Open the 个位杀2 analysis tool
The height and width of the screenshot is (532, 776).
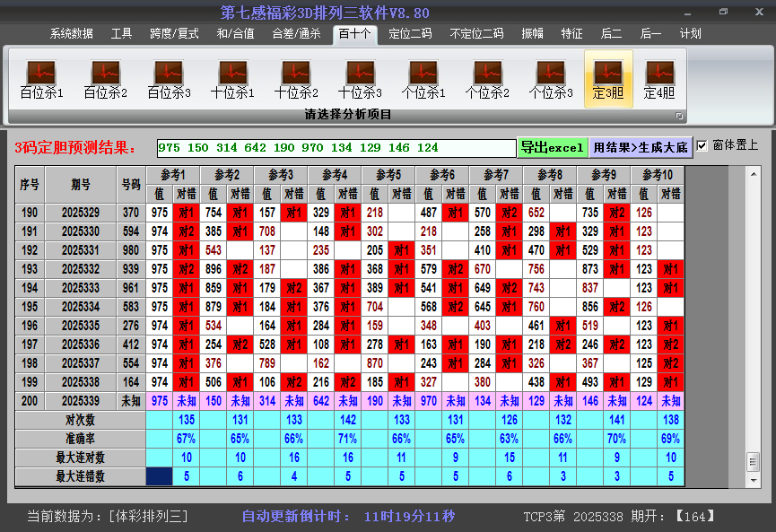click(487, 76)
